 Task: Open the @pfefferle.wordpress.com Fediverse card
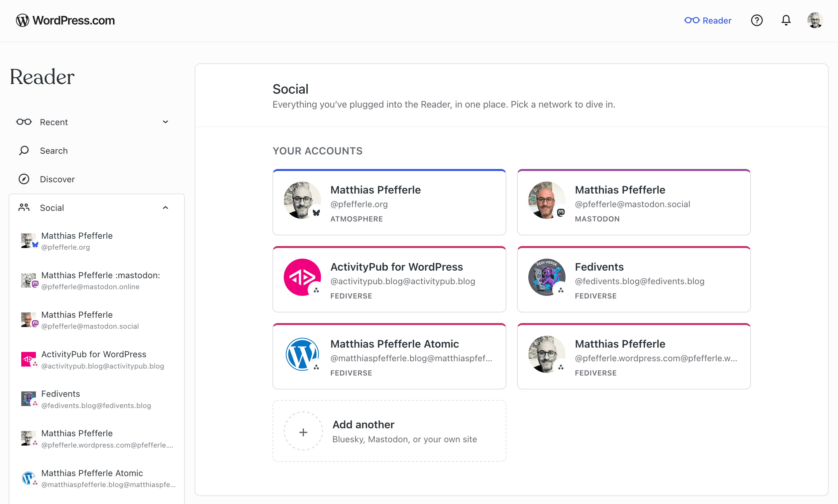coord(633,356)
